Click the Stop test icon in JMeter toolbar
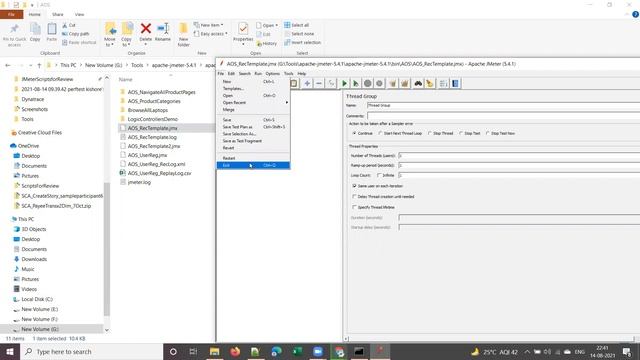The image size is (640, 360). [367, 83]
